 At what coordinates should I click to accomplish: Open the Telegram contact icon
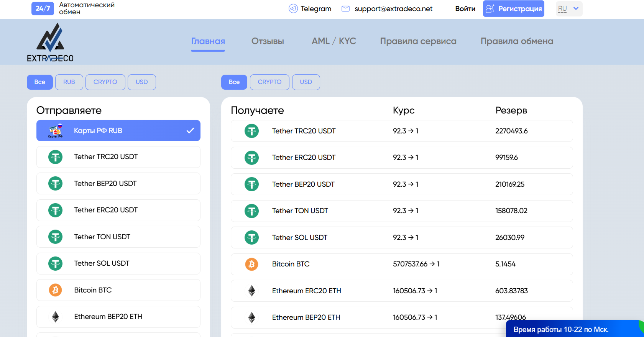[x=293, y=8]
